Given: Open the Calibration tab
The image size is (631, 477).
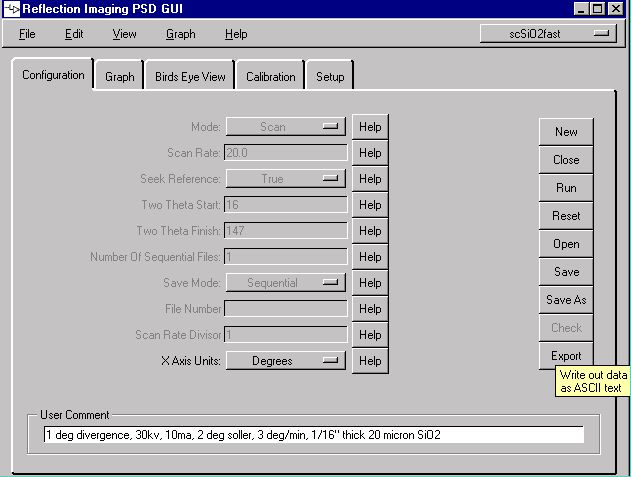Looking at the screenshot, I should click(x=270, y=76).
